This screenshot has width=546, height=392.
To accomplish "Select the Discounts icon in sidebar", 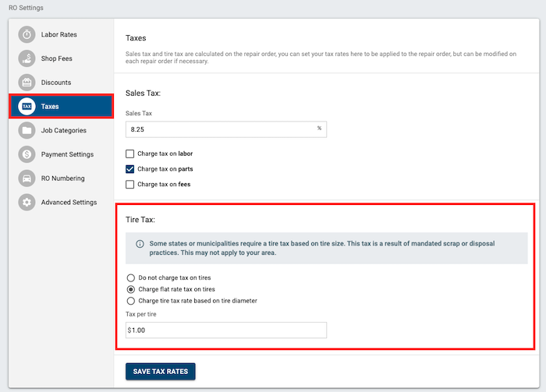I will 27,83.
